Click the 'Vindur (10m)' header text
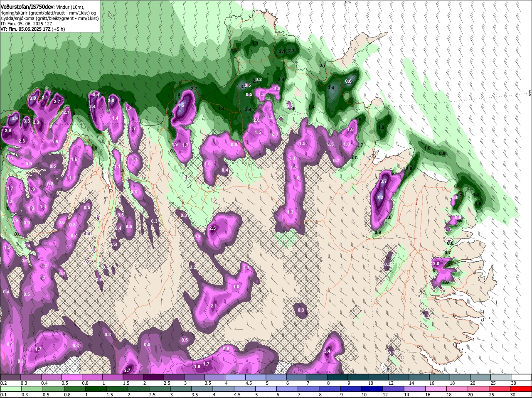This screenshot has height=398, width=532. tap(70, 7)
